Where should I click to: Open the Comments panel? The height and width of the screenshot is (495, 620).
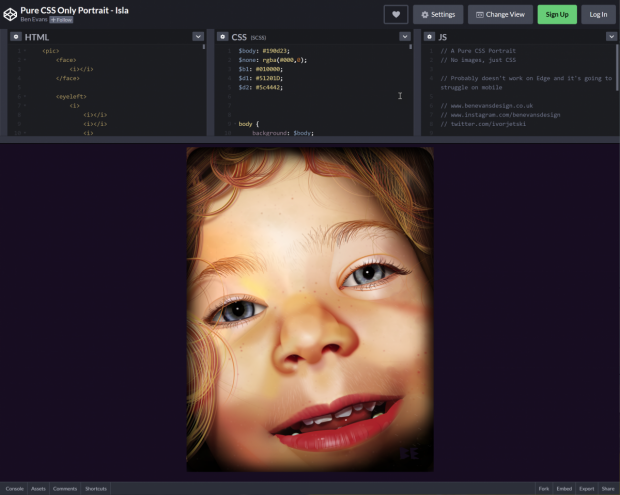65,489
